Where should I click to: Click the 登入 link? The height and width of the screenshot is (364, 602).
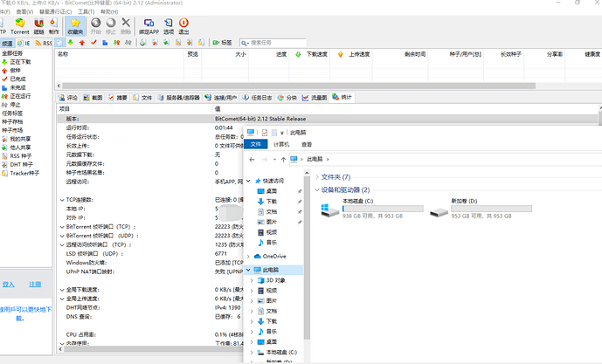pyautogui.click(x=9, y=285)
